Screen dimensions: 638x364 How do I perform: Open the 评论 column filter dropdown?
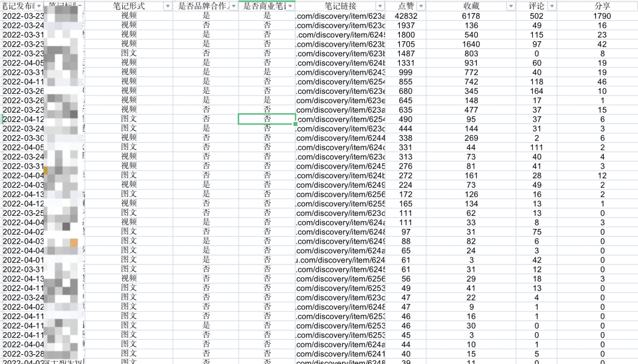[552, 6]
